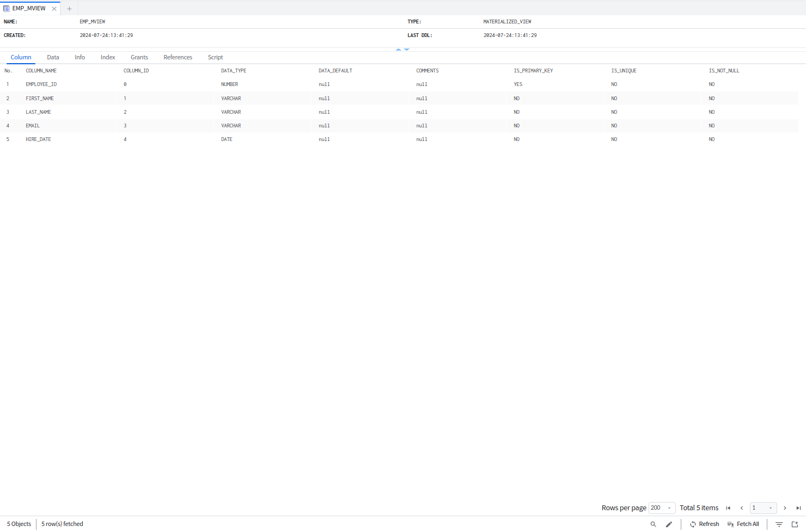Click the EMP_MVIEW name value
This screenshot has height=532, width=806.
[x=93, y=22]
